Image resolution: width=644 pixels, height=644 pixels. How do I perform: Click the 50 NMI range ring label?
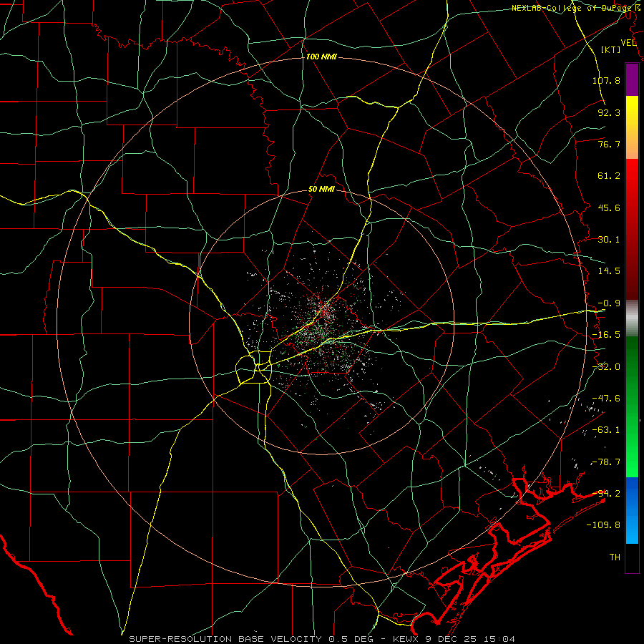pos(321,190)
